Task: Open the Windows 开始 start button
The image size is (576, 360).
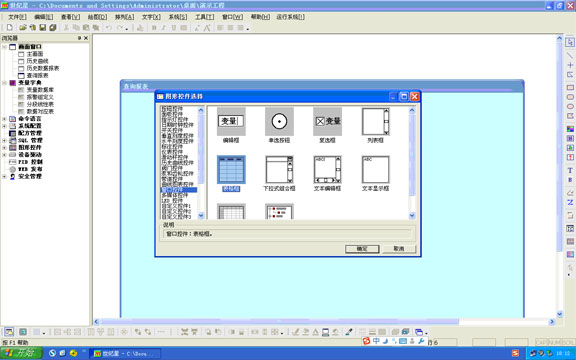Action: (x=22, y=353)
